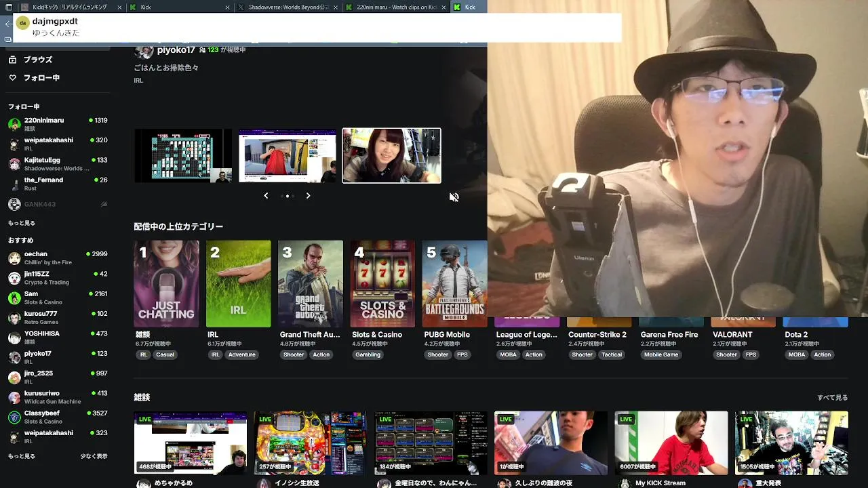Click MOBA tag under Dota 2
Screen dimensions: 868x488
tap(797, 354)
